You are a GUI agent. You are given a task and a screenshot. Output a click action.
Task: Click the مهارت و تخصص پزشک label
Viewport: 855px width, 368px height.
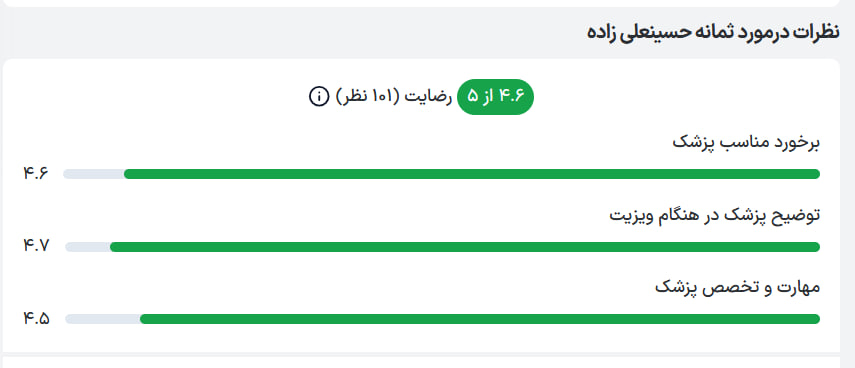click(737, 287)
